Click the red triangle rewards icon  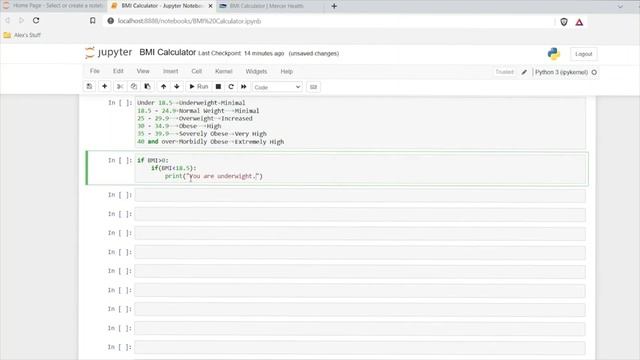pos(579,22)
